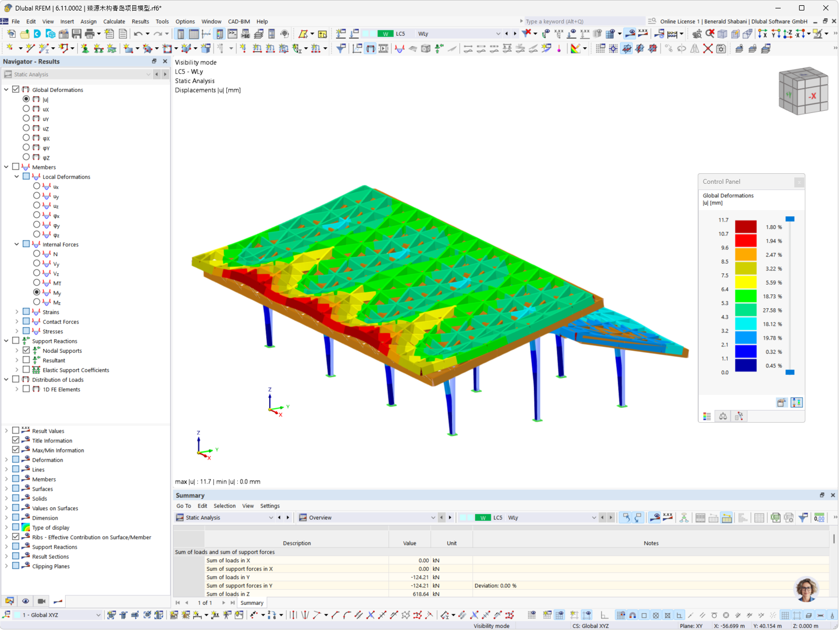Open the CAD-BIM menu

tap(238, 22)
